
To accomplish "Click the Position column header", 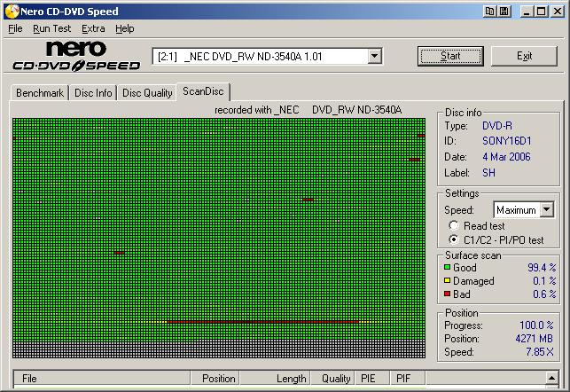I will (215, 378).
